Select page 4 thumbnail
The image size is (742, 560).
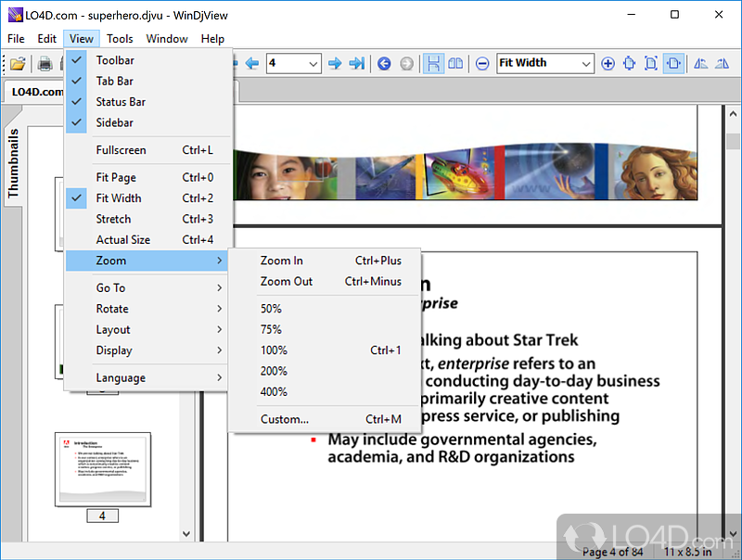103,469
